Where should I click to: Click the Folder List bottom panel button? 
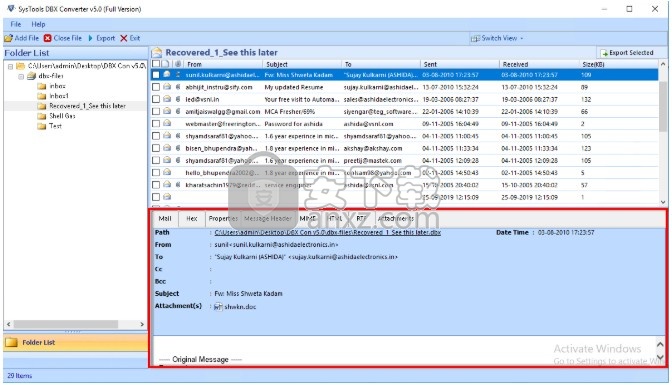point(75,343)
